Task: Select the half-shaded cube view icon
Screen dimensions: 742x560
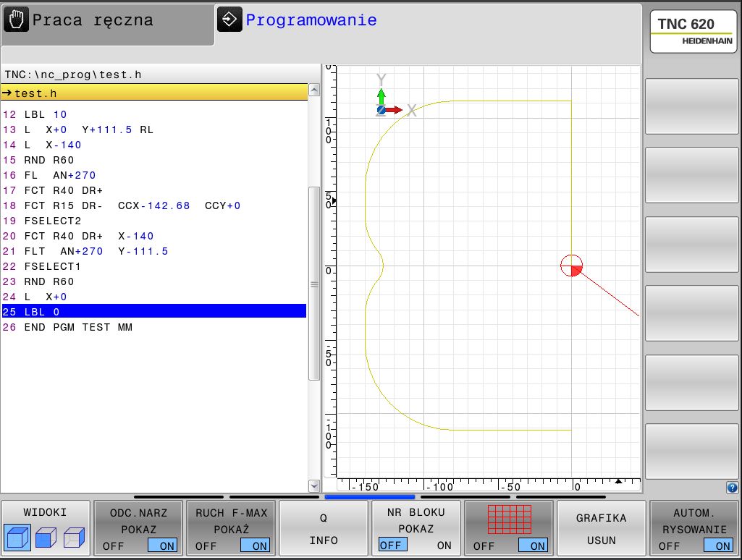Action: pos(46,538)
